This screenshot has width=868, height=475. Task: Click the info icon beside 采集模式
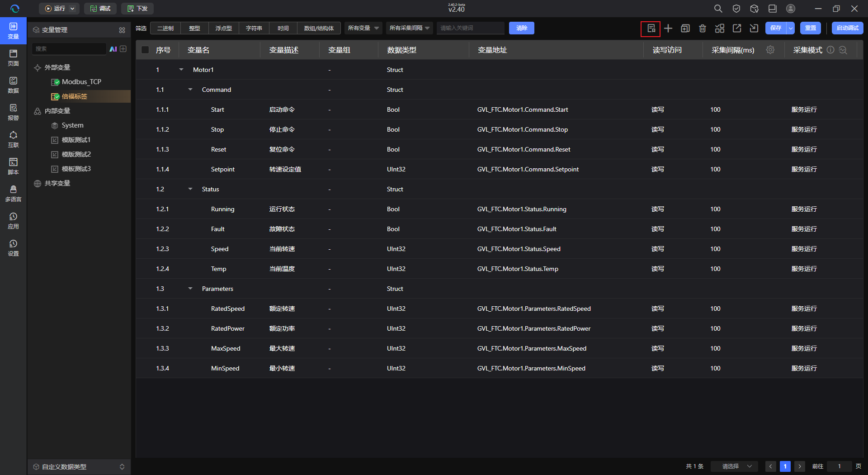click(x=830, y=50)
